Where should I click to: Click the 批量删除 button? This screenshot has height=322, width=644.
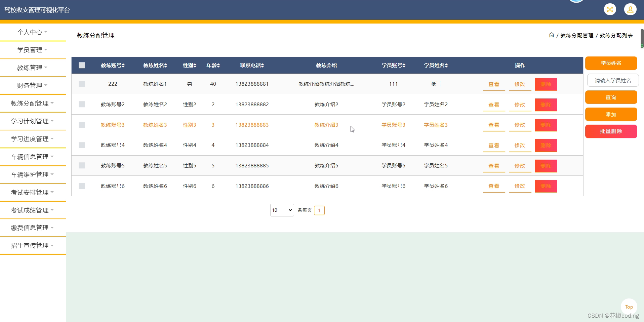coord(611,131)
